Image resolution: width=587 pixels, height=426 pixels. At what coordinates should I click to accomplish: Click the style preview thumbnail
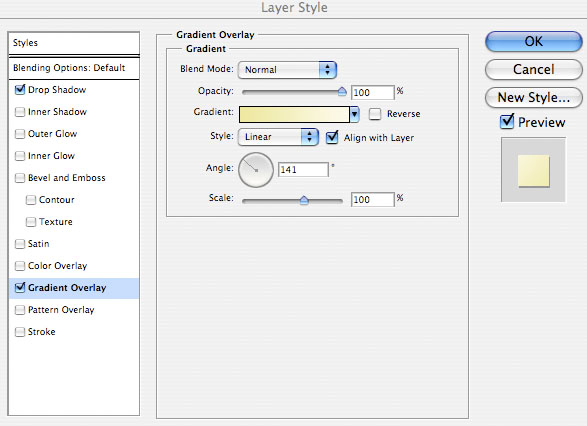click(533, 170)
